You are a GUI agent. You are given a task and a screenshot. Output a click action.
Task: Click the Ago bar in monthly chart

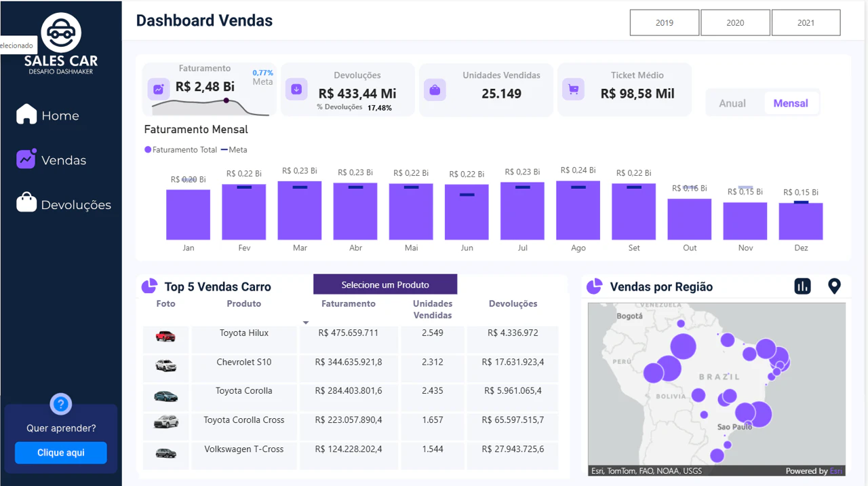pos(578,210)
